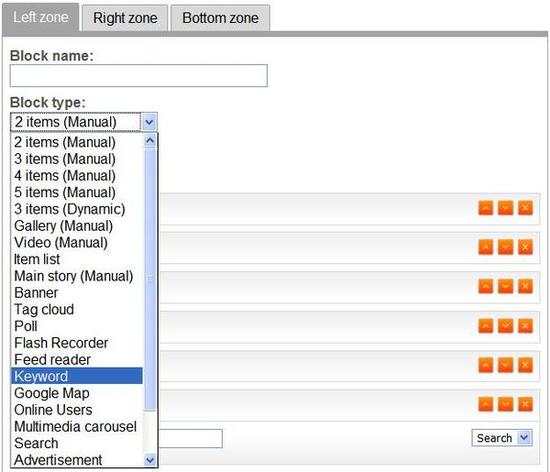Click scroll-down arrow of block type list
550x472 pixels.
(150, 459)
